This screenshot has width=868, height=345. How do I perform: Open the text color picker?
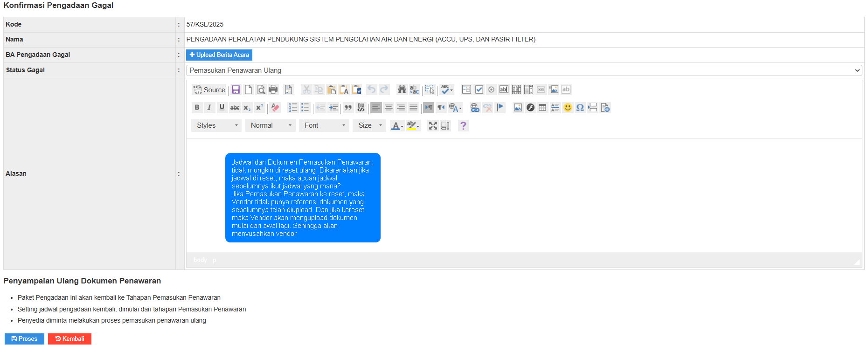(x=397, y=125)
